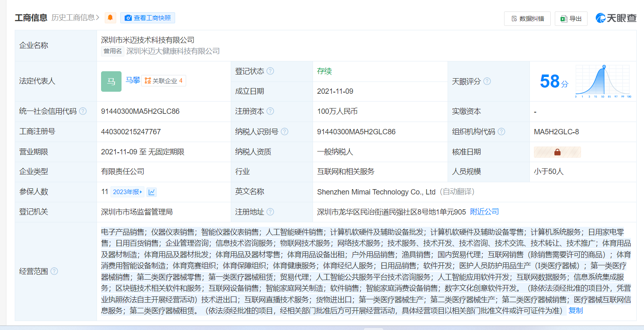This screenshot has width=644, height=330.
Task: Click the 工商信息 section heading
Action: pos(31,18)
